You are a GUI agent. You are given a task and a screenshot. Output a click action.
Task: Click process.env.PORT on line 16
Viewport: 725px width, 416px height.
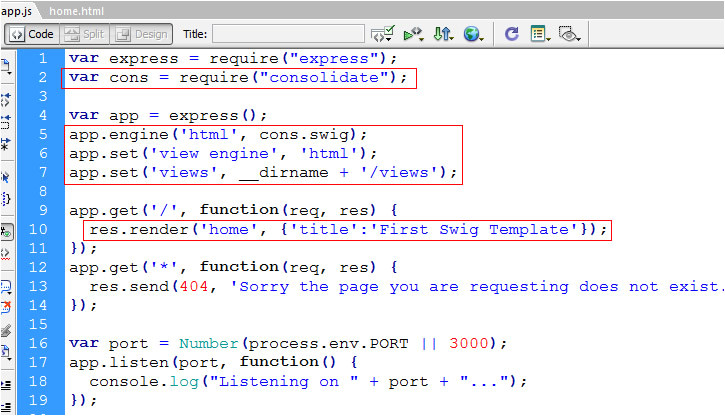(329, 343)
